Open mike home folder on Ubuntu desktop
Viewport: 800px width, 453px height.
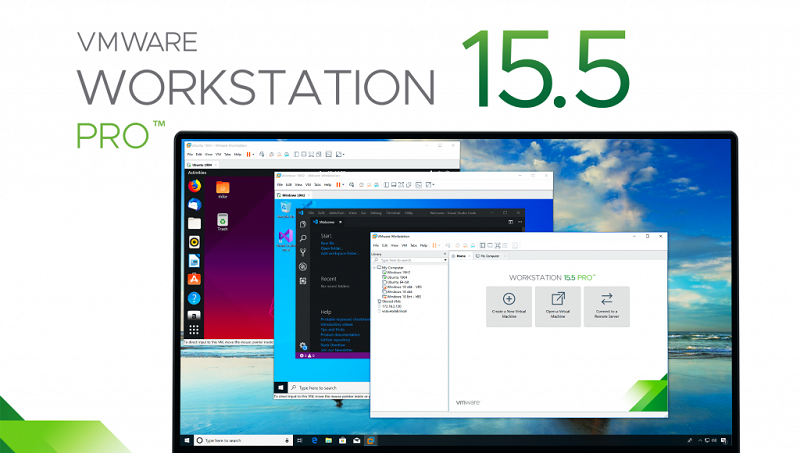pyautogui.click(x=222, y=189)
